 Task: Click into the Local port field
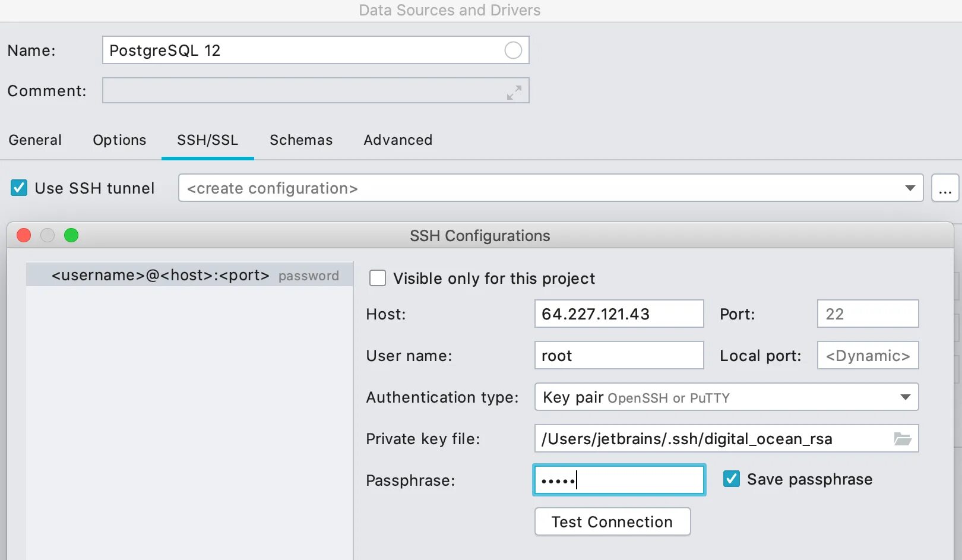point(868,356)
